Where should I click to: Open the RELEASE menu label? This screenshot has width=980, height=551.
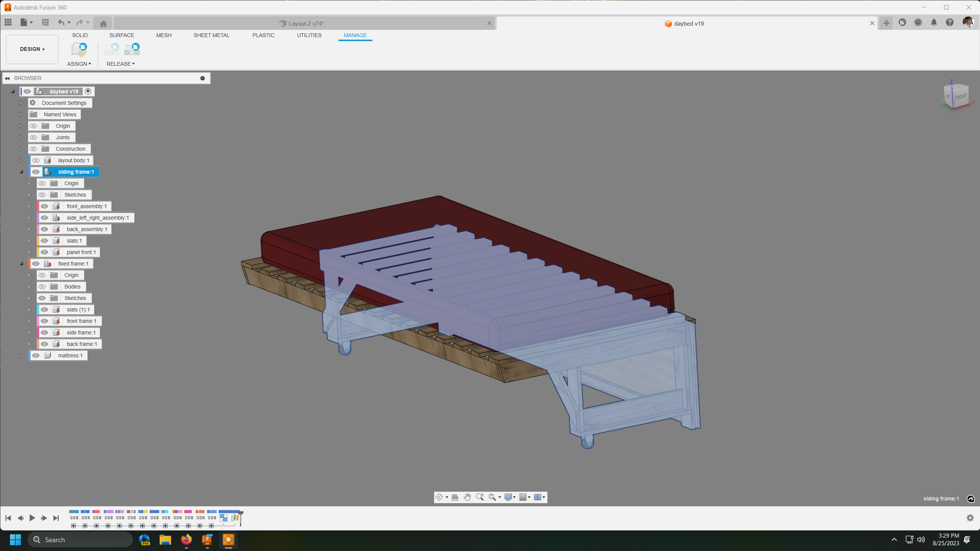click(x=120, y=64)
